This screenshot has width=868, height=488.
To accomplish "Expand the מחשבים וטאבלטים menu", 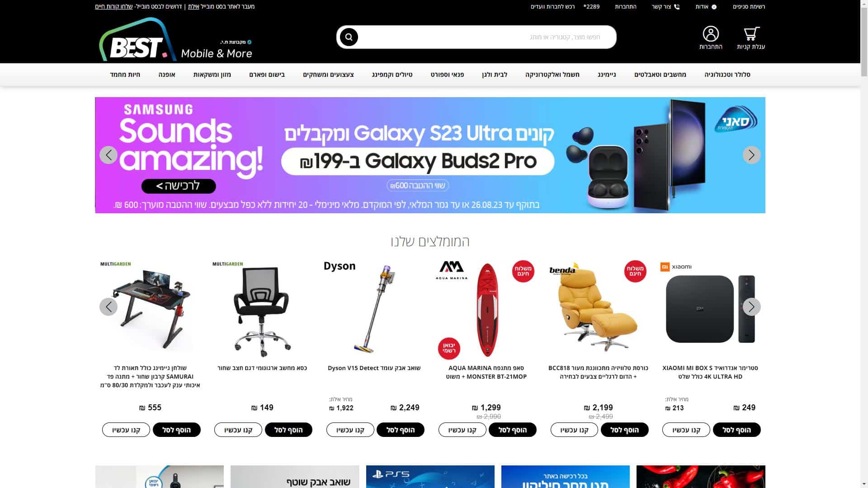I will (x=660, y=75).
